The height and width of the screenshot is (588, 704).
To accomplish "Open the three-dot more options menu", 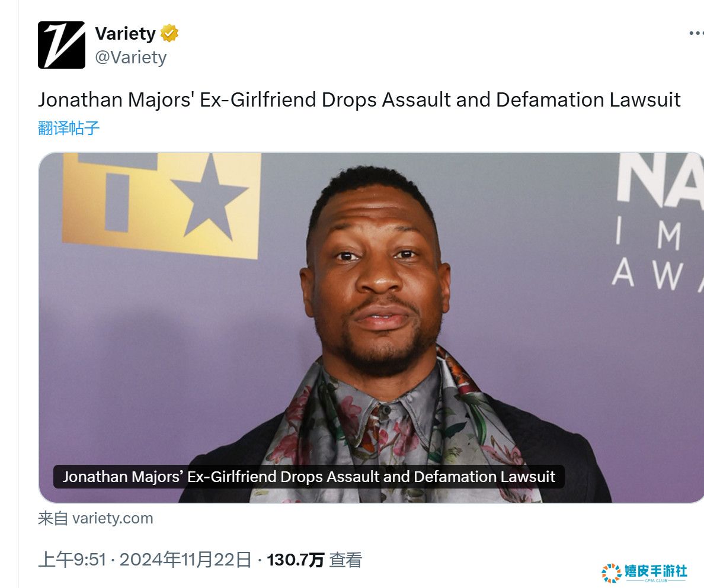I will [x=696, y=33].
